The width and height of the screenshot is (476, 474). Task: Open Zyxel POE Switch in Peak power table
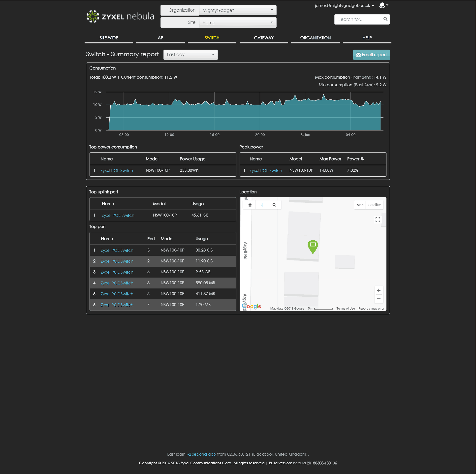[266, 170]
